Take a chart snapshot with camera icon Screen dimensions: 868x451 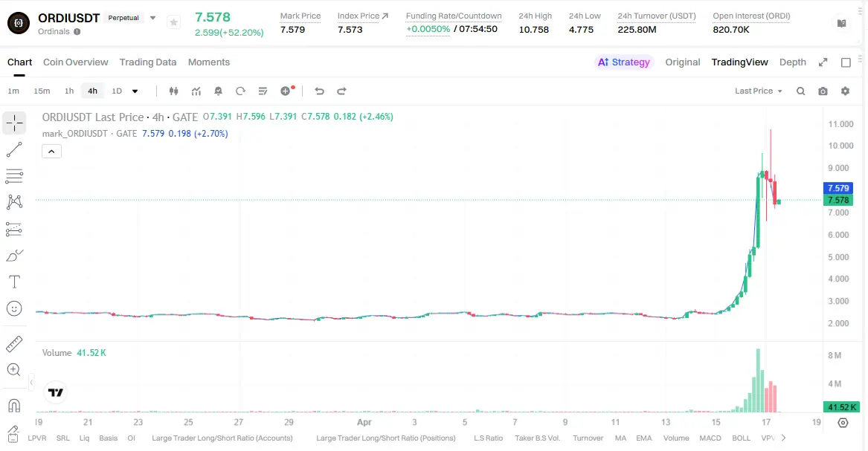pos(823,91)
